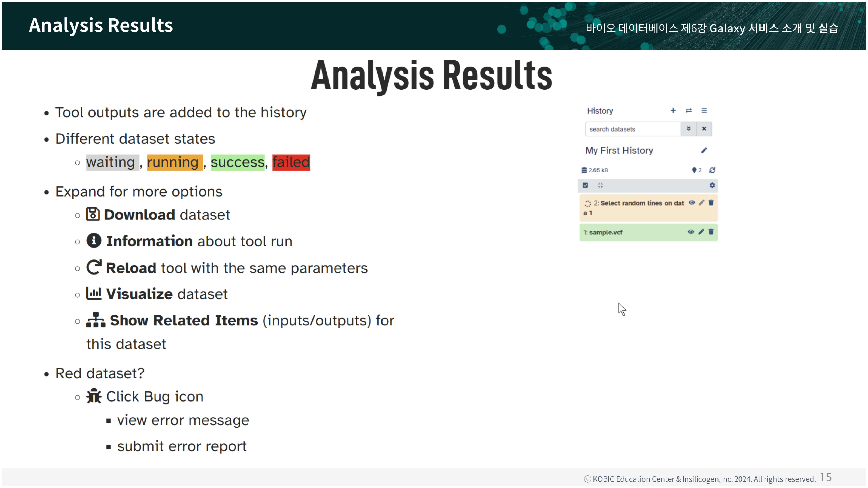This screenshot has height=488, width=868.
Task: Click the red failed state label
Action: click(x=291, y=163)
